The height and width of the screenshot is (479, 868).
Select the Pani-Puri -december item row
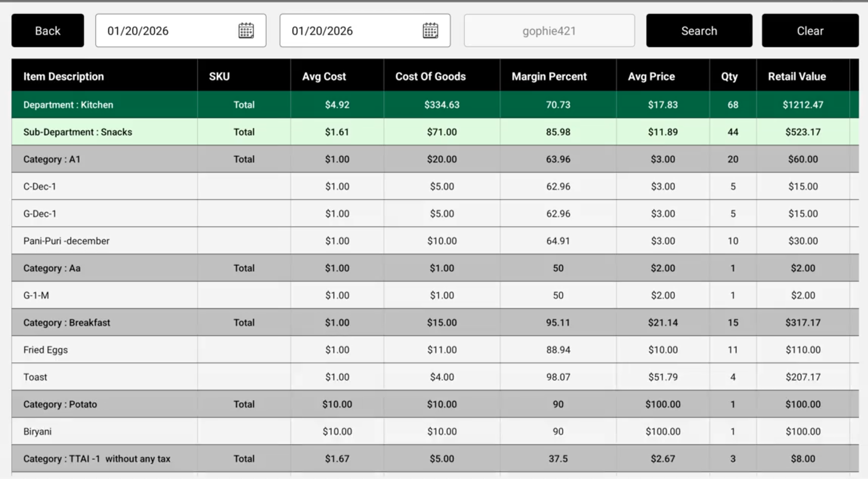[66, 241]
